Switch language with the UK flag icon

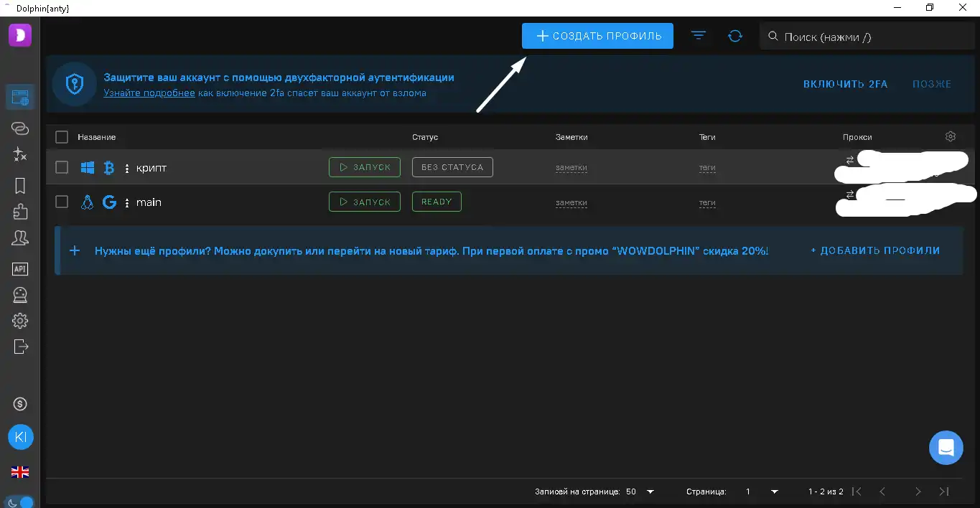[x=20, y=472]
